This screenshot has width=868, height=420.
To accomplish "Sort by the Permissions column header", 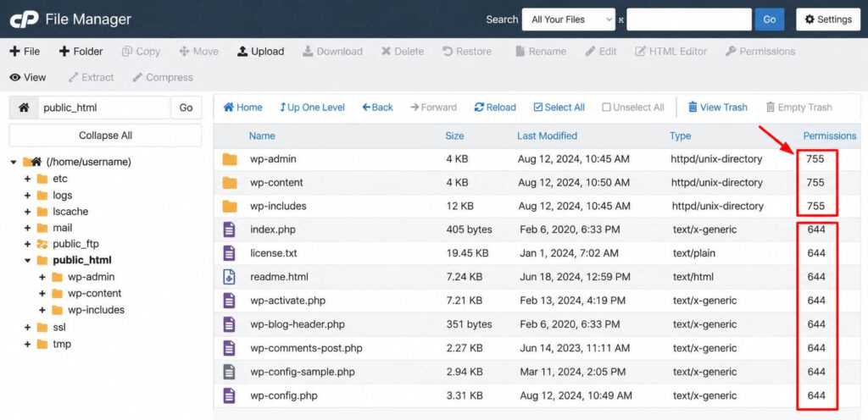I will [830, 136].
